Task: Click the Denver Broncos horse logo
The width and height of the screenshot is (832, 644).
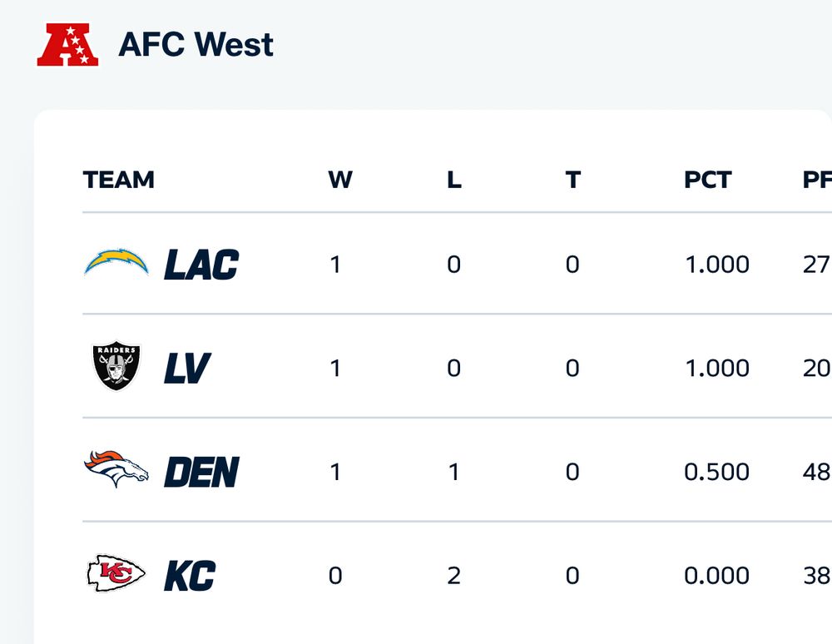Action: point(116,470)
